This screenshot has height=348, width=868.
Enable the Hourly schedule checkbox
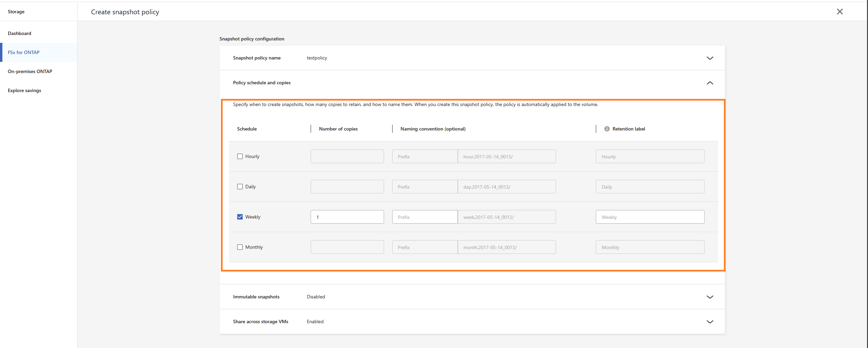coord(240,156)
